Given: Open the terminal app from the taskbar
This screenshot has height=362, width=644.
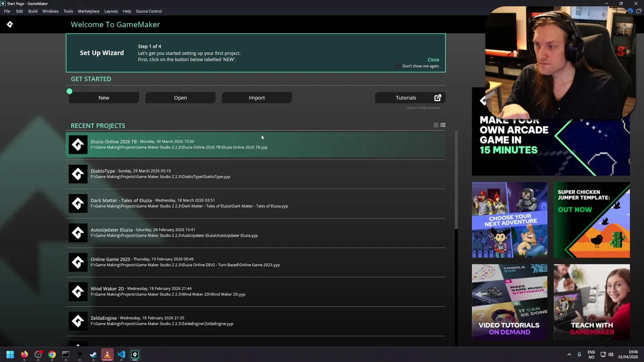Looking at the screenshot, I should coord(65,354).
